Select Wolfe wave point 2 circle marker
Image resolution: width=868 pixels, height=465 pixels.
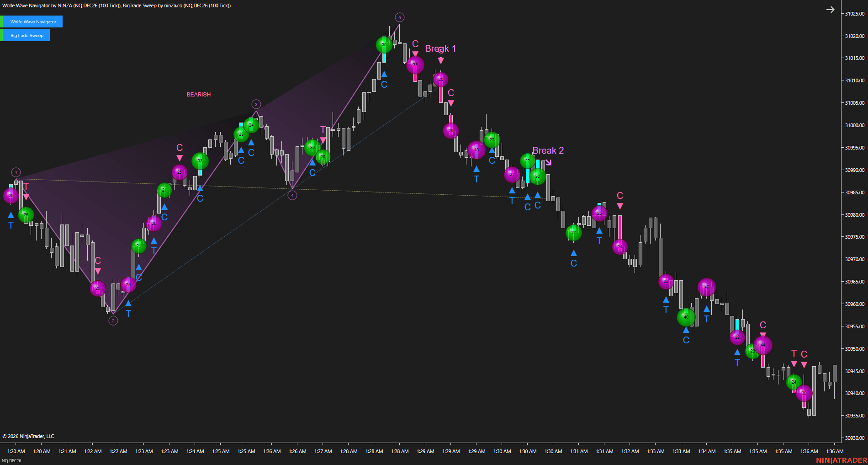point(113,321)
